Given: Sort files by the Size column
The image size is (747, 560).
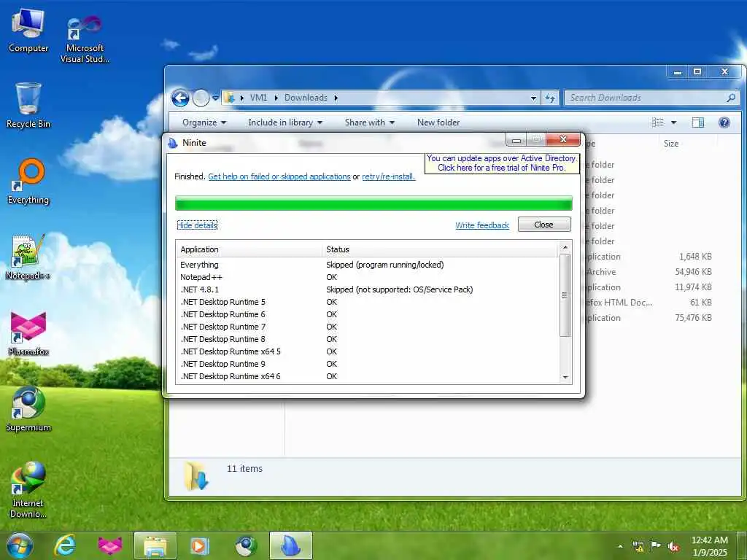Looking at the screenshot, I should point(671,144).
